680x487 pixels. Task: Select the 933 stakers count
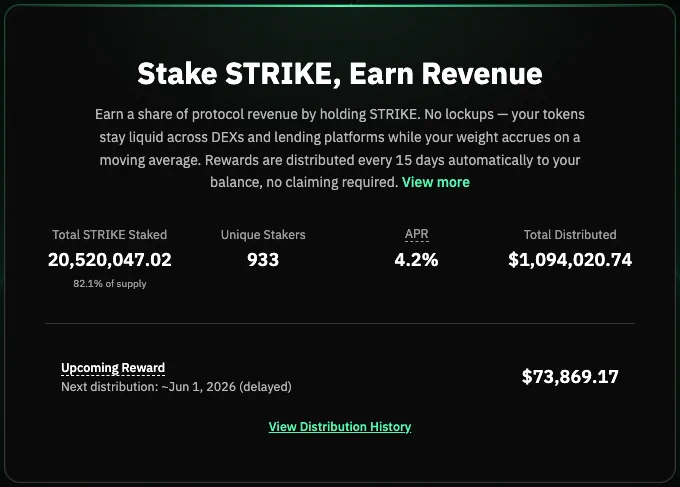click(x=263, y=260)
